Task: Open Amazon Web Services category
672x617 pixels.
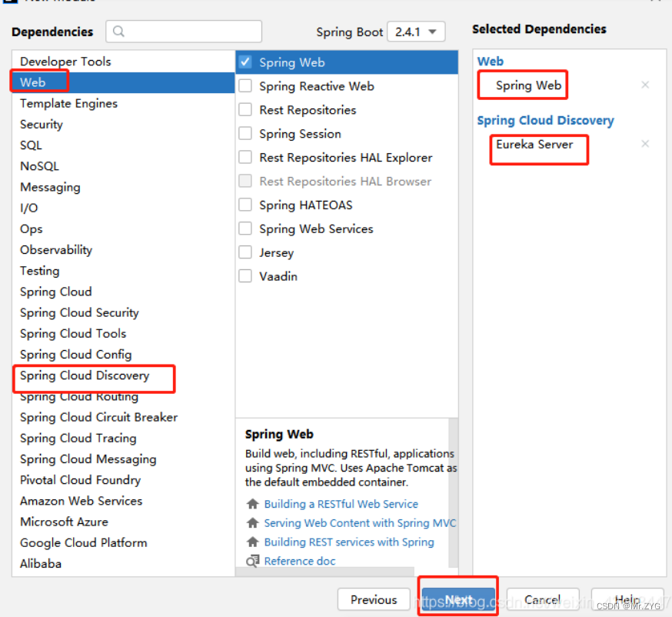Action: (x=124, y=501)
